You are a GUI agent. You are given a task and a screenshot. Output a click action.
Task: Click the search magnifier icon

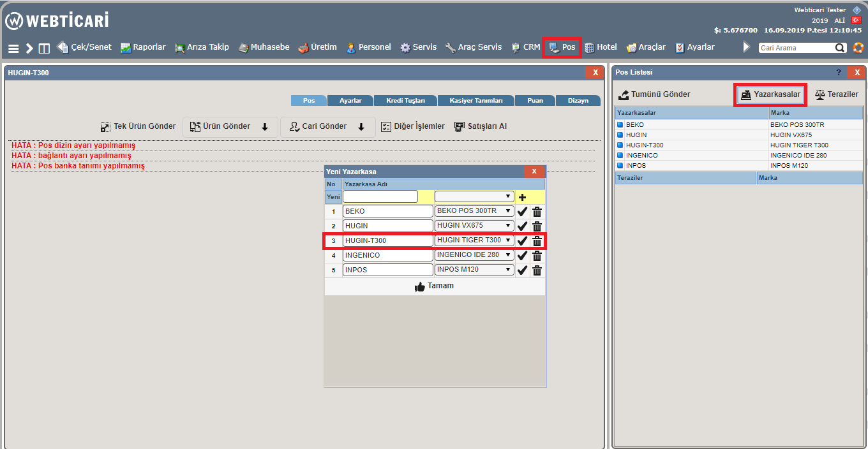(x=840, y=48)
